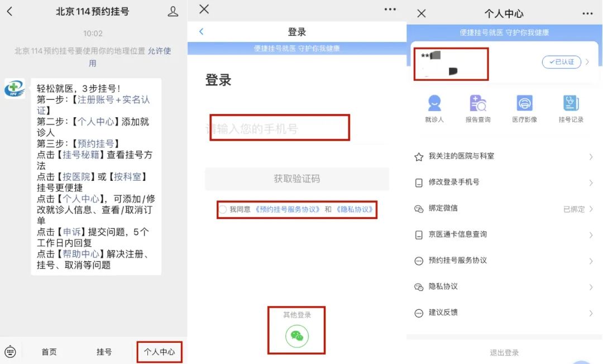Open the 就诊人 icon

(x=434, y=108)
